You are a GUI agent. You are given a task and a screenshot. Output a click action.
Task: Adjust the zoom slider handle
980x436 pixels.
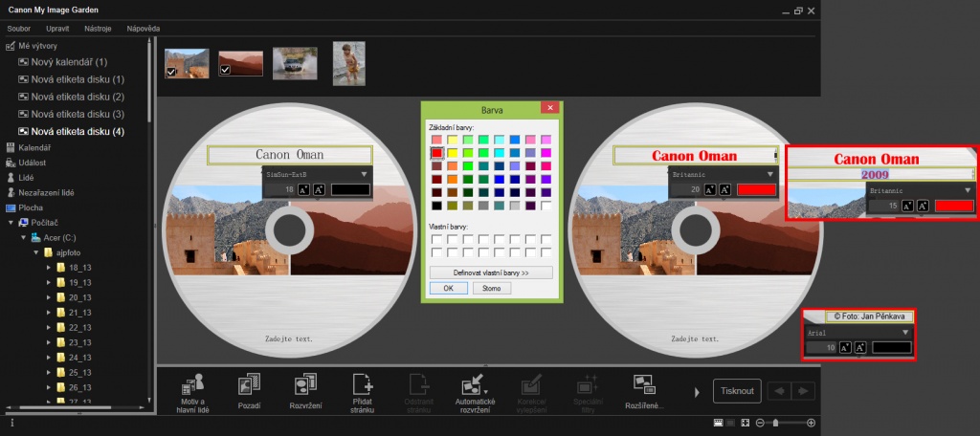click(x=775, y=423)
